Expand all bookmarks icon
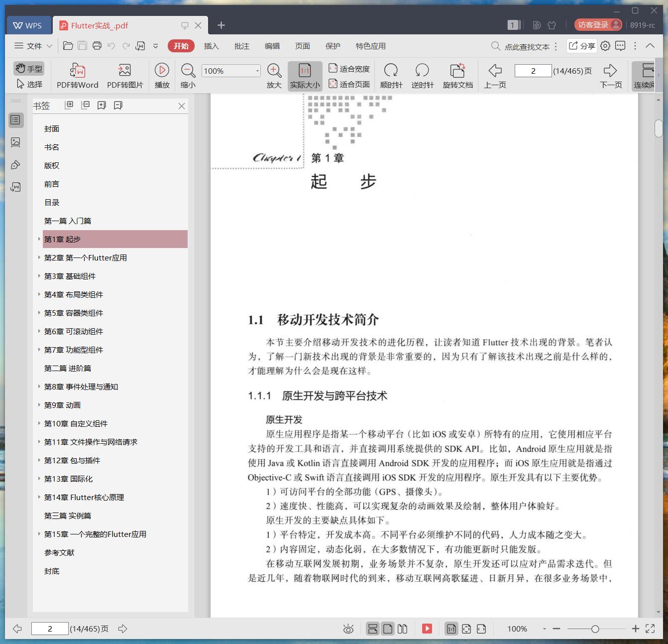This screenshot has width=668, height=644. pos(69,105)
